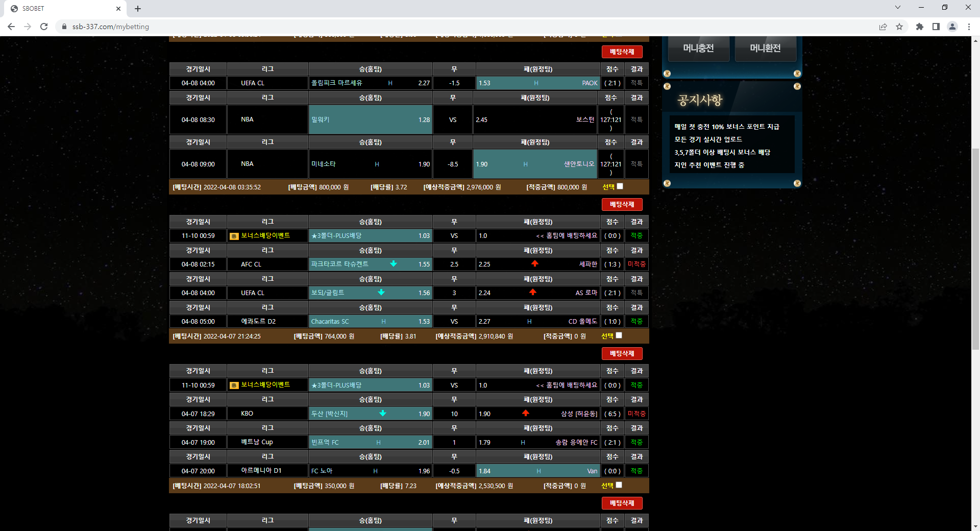Click red up arrow on 세파한 row

click(535, 263)
